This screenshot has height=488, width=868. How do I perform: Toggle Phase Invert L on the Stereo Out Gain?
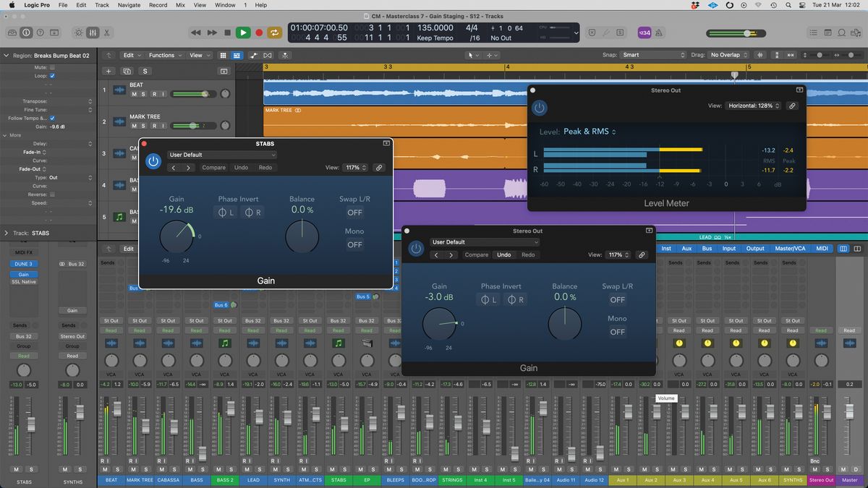click(x=487, y=299)
